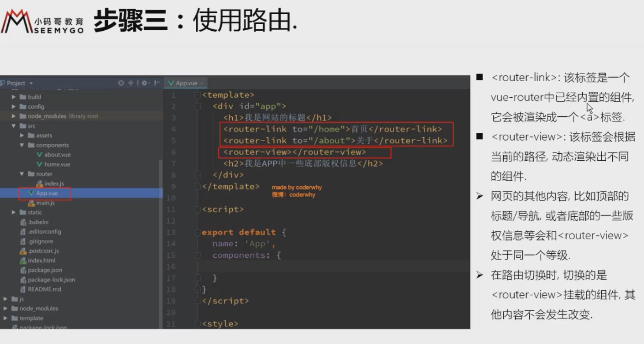This screenshot has width=644, height=344.
Task: Select package.json file
Action: pyautogui.click(x=45, y=270)
